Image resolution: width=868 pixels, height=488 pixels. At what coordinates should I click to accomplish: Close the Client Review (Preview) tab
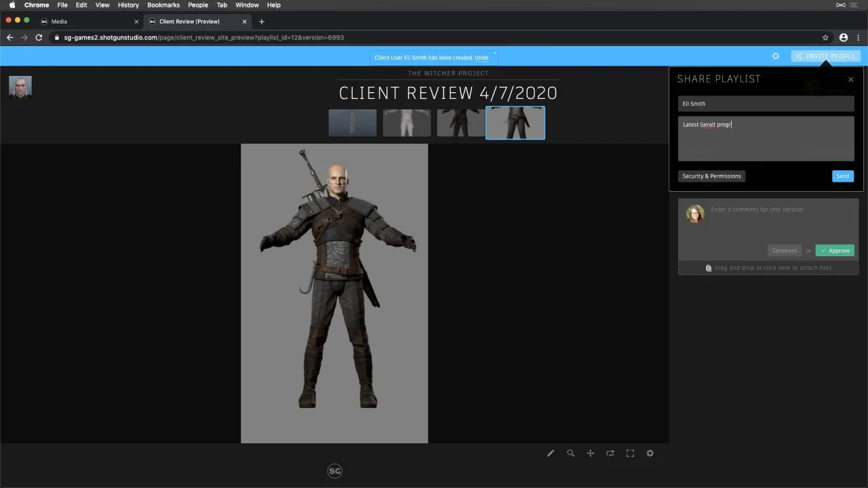point(244,22)
